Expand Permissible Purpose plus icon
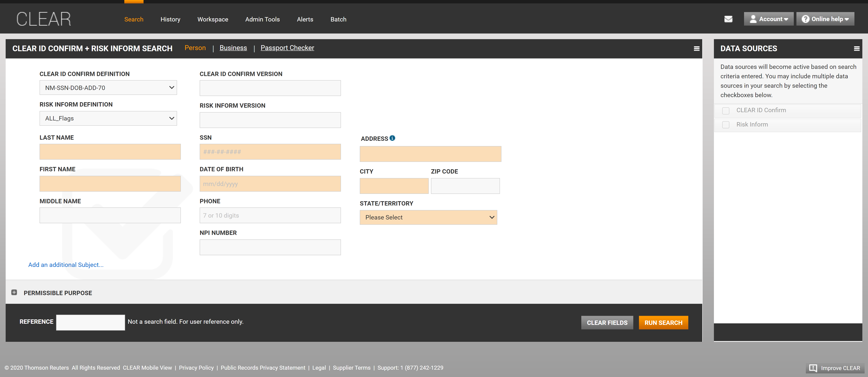This screenshot has width=868, height=377. pyautogui.click(x=14, y=292)
